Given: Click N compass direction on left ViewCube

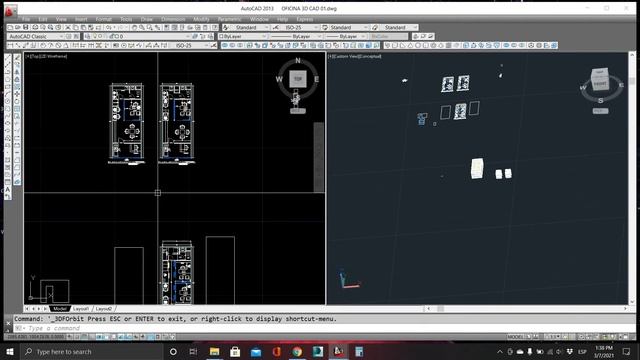Looking at the screenshot, I should click(x=298, y=60).
